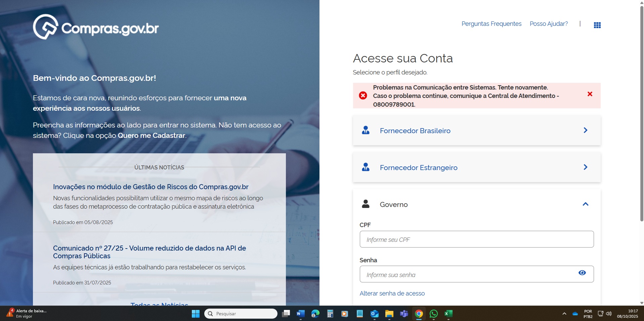This screenshot has width=644, height=321.
Task: Focus the CPF input field
Action: pyautogui.click(x=476, y=239)
